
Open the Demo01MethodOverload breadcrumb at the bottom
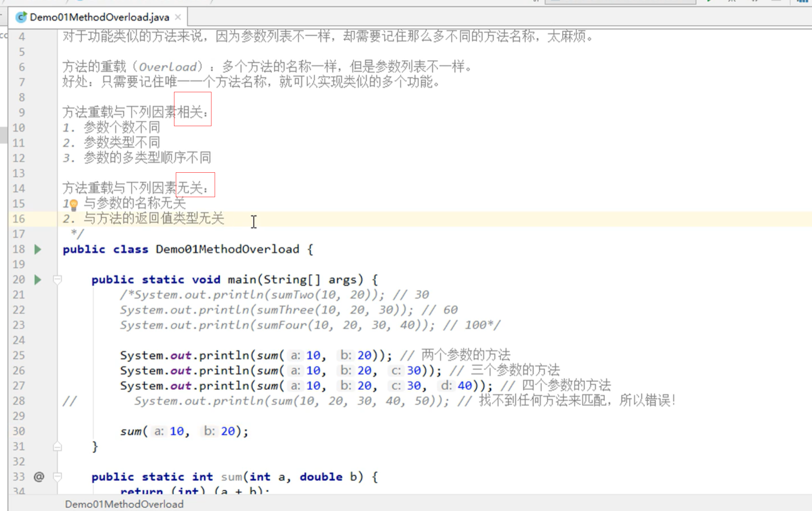coord(124,504)
